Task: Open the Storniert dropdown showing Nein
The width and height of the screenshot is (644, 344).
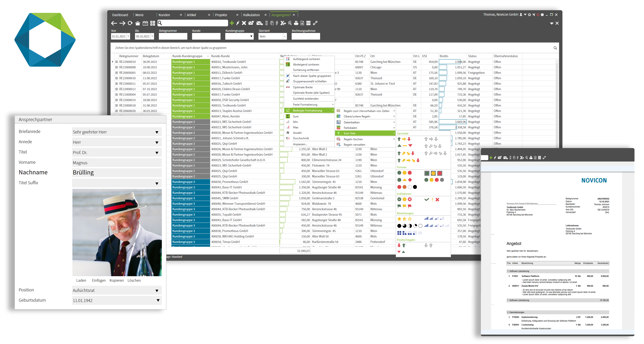Action: coord(284,37)
